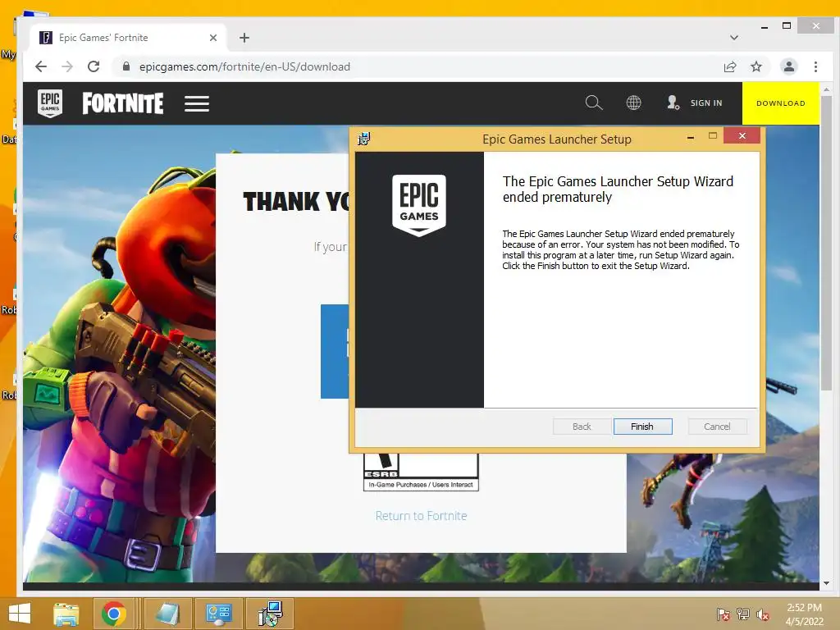The height and width of the screenshot is (630, 840).
Task: Click Cancel in the setup wizard
Action: (x=717, y=427)
